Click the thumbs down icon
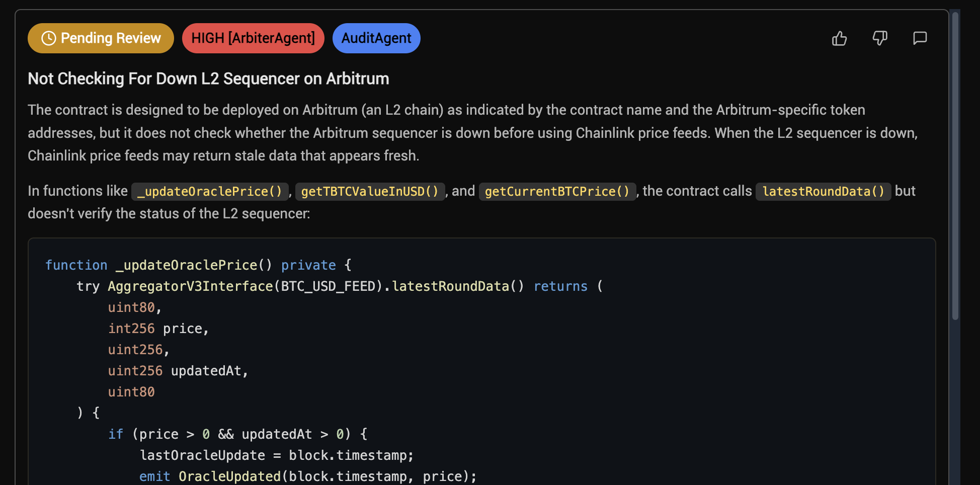Screen dimensions: 980x485 (x=879, y=38)
